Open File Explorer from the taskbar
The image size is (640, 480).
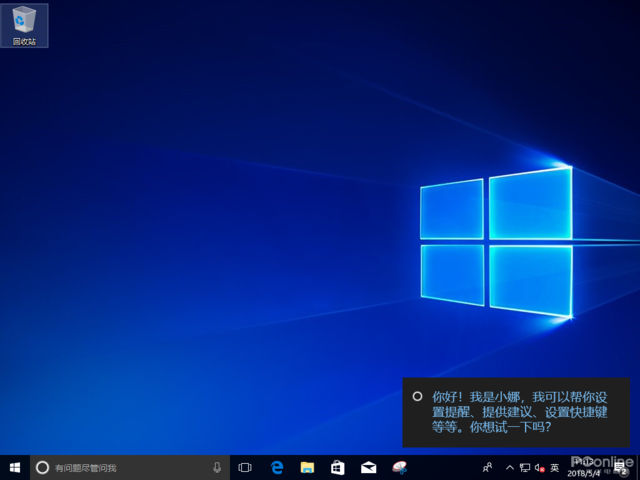[x=307, y=467]
